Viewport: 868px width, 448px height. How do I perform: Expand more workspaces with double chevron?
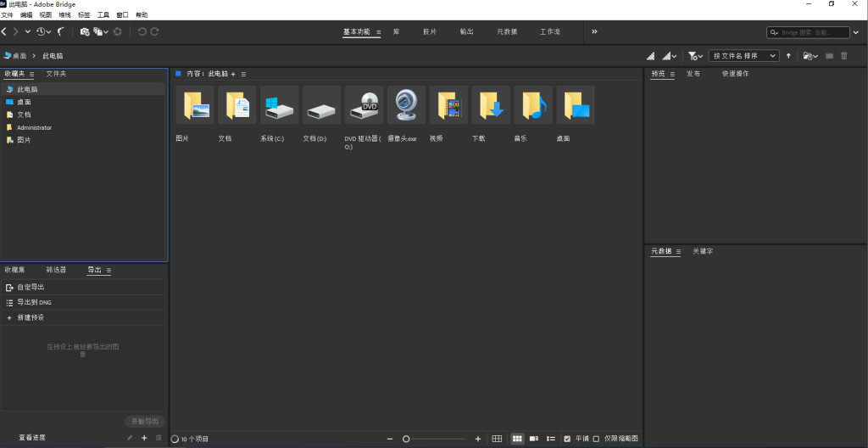coord(594,31)
